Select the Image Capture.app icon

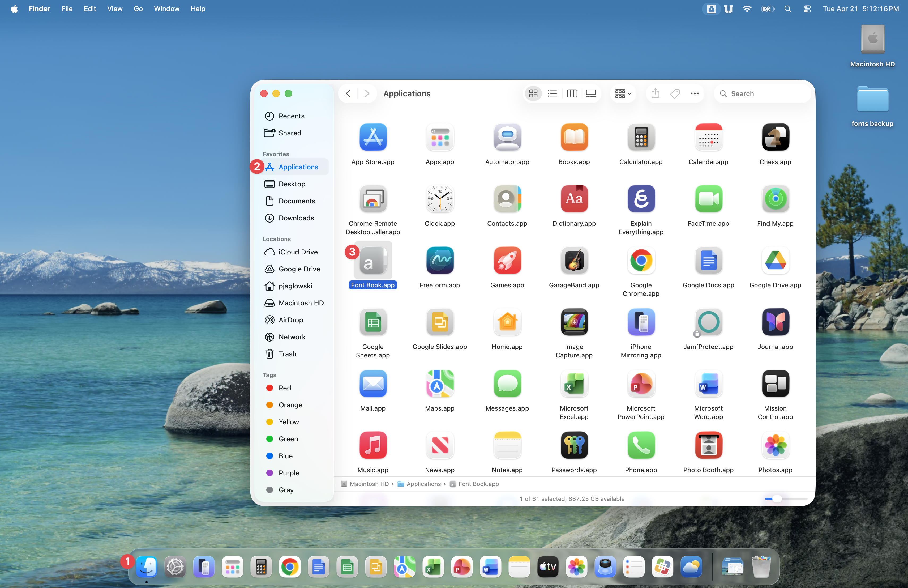[574, 322]
